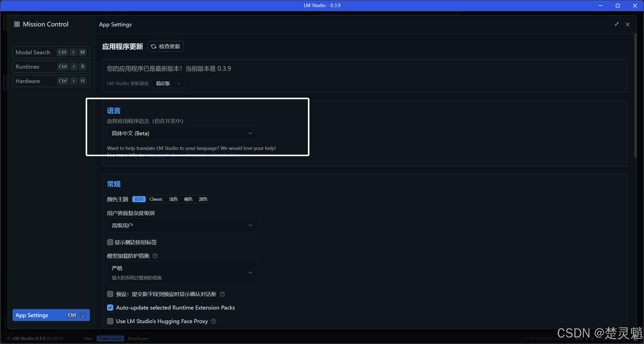Open the 简体中文 (Beta) language dropdown
The image size is (644, 344).
pyautogui.click(x=182, y=133)
